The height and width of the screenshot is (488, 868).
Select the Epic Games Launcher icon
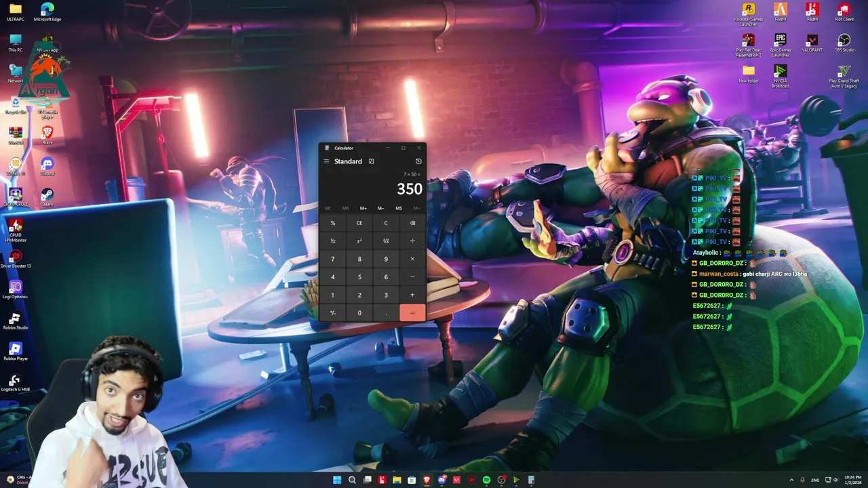click(x=781, y=45)
